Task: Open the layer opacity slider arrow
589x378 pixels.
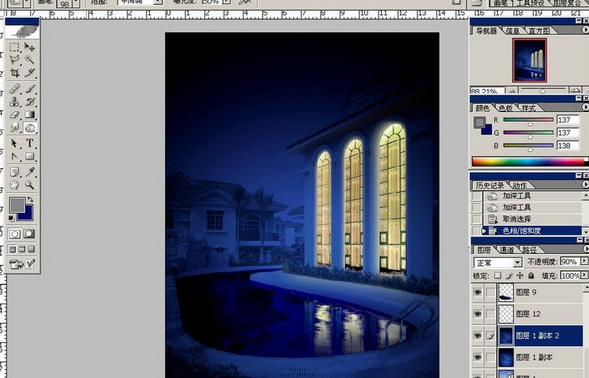Action: (584, 261)
